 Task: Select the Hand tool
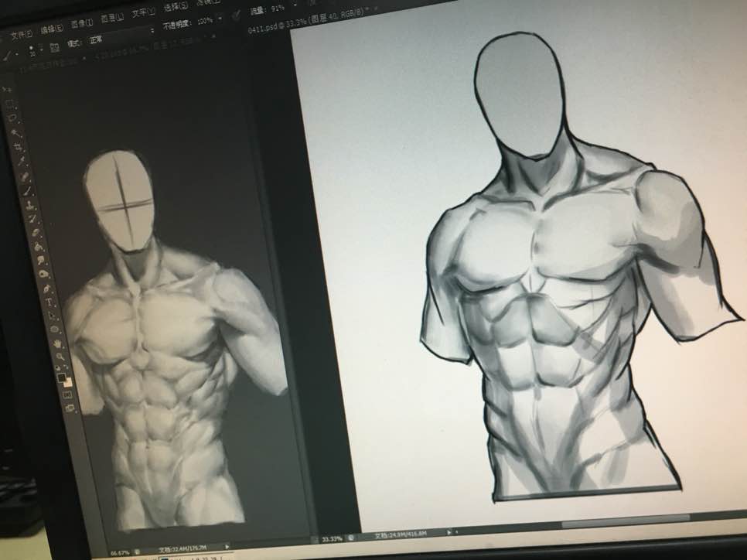pyautogui.click(x=58, y=343)
